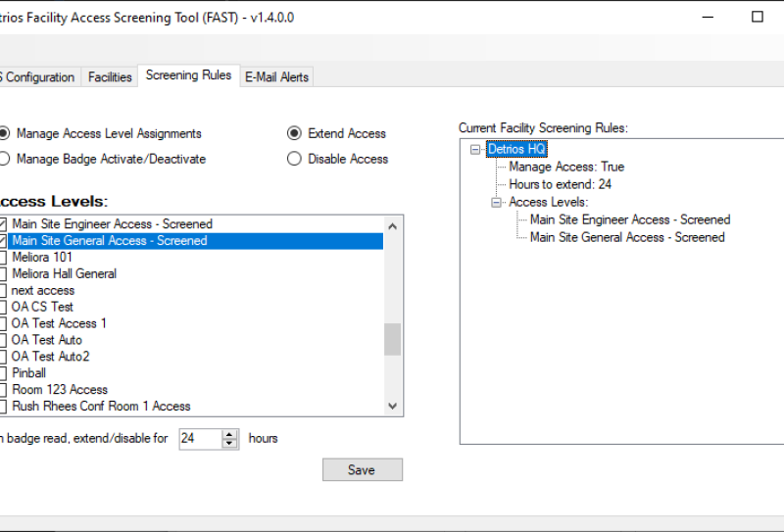This screenshot has width=784, height=532.
Task: Uncheck Main Site Engineer Access - Screened
Action: click(x=4, y=224)
